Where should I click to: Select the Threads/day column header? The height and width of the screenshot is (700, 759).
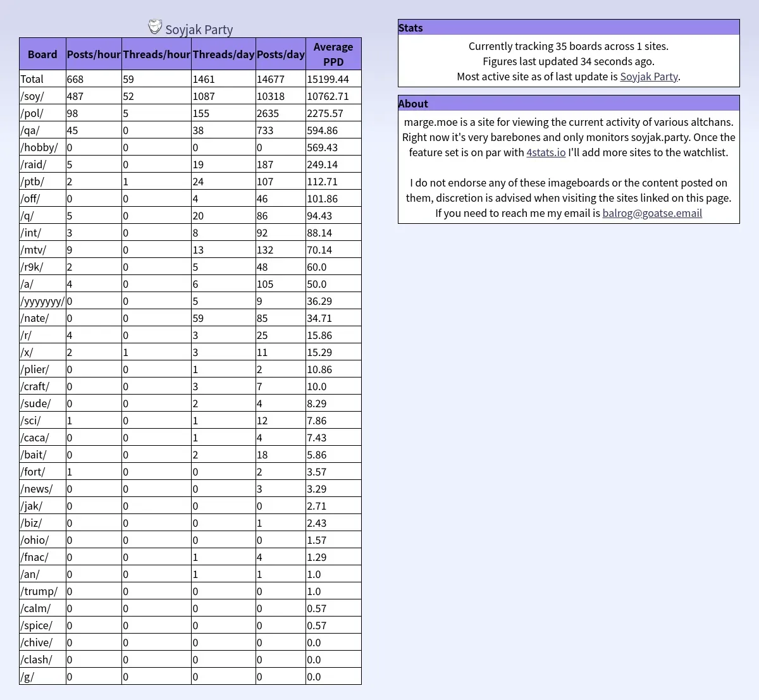[x=223, y=54]
